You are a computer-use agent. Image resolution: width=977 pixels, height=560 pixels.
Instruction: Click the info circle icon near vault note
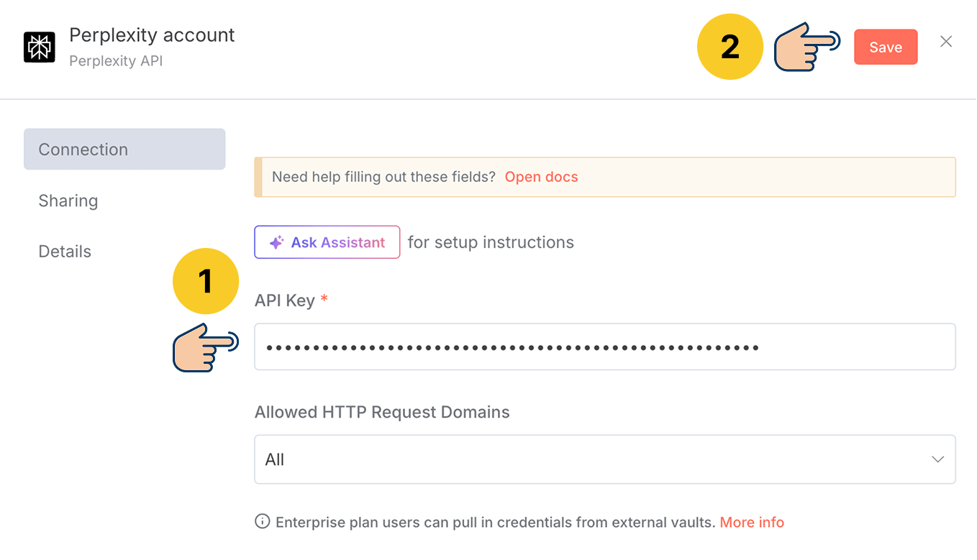point(261,521)
